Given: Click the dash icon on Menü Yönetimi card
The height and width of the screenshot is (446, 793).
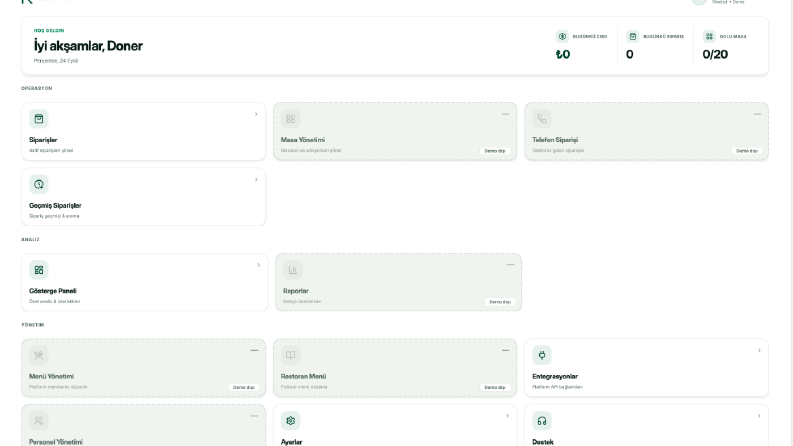Looking at the screenshot, I should (x=254, y=350).
